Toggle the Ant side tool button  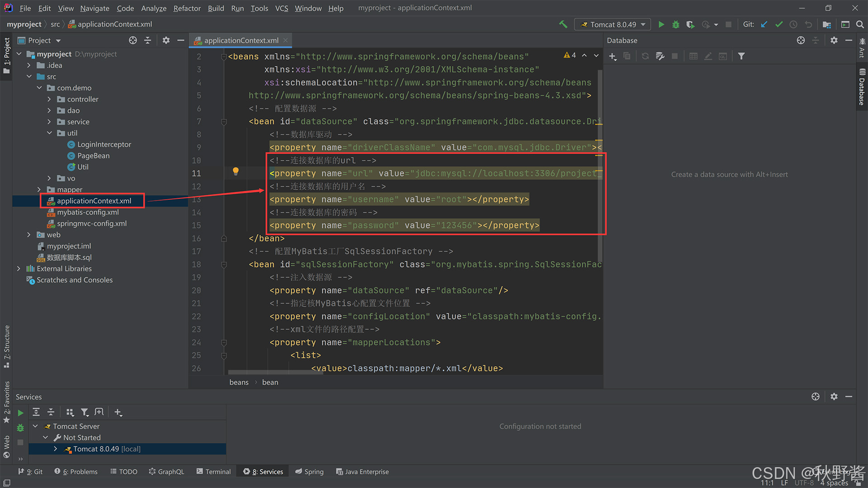pos(862,48)
